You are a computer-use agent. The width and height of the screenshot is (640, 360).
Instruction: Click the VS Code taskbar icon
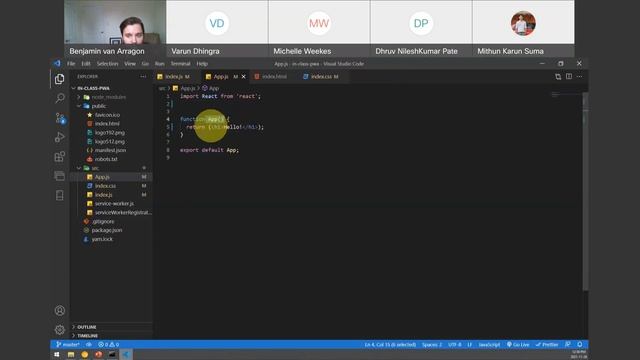pos(126,354)
